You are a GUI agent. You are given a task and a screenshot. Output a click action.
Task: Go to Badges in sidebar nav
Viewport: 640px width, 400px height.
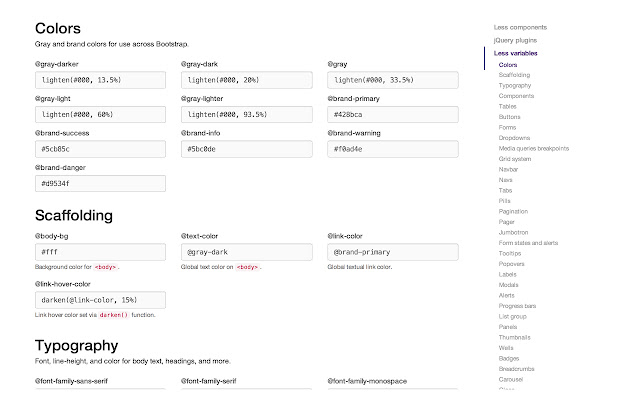tap(509, 358)
